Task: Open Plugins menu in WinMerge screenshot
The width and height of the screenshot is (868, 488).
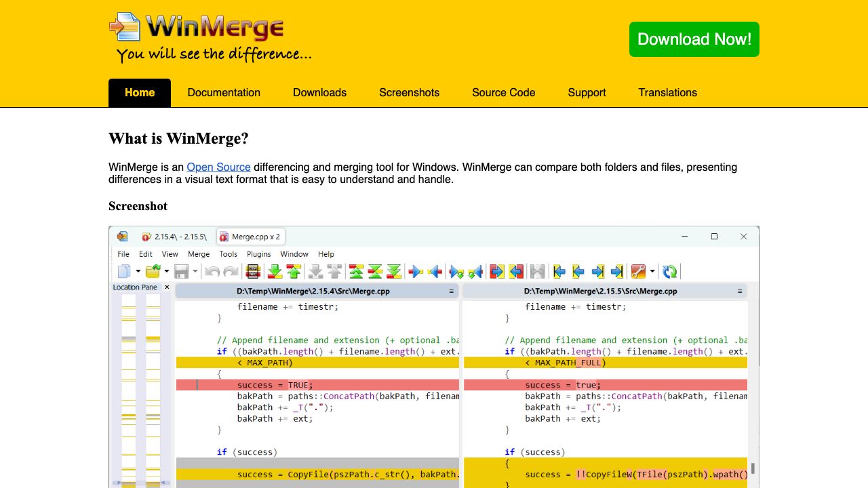Action: [259, 254]
